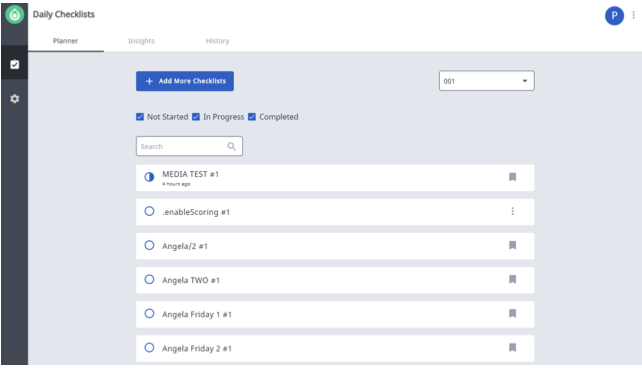Screen dimensions: 642x369
Task: Click the Angela/2 #1 bookmark icon
Action: click(512, 245)
